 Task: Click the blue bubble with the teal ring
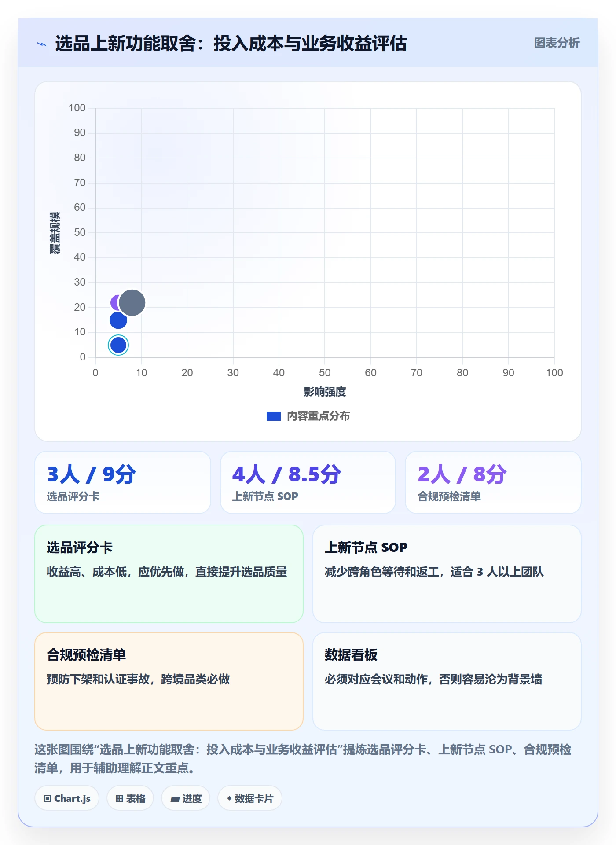coord(118,345)
